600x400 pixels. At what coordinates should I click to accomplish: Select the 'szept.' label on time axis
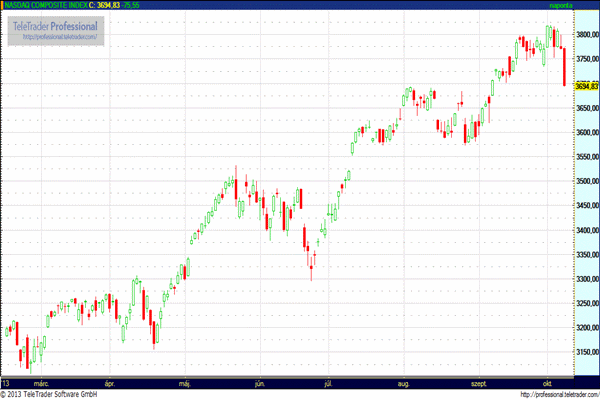pos(479,383)
